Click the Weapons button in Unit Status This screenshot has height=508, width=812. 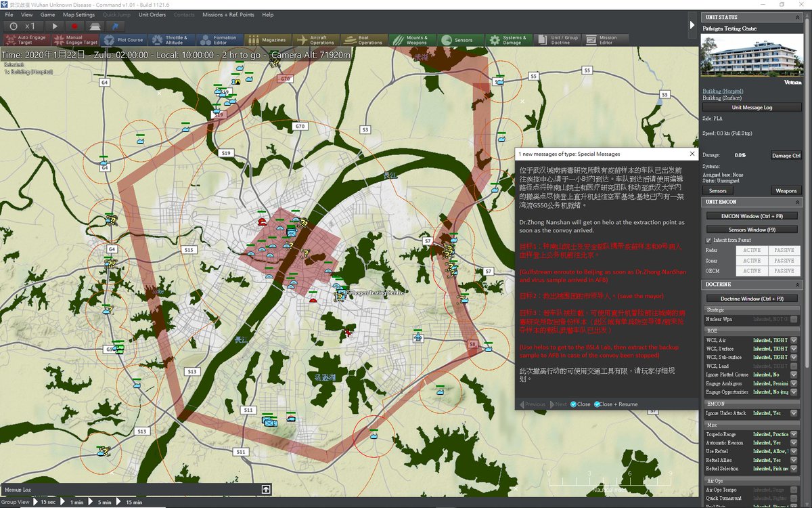tap(786, 191)
